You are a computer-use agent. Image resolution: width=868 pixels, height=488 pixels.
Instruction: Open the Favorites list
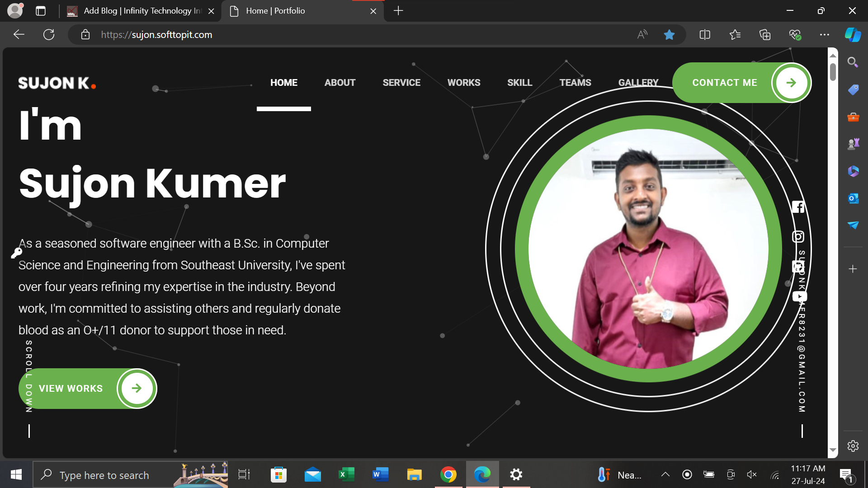click(x=735, y=34)
